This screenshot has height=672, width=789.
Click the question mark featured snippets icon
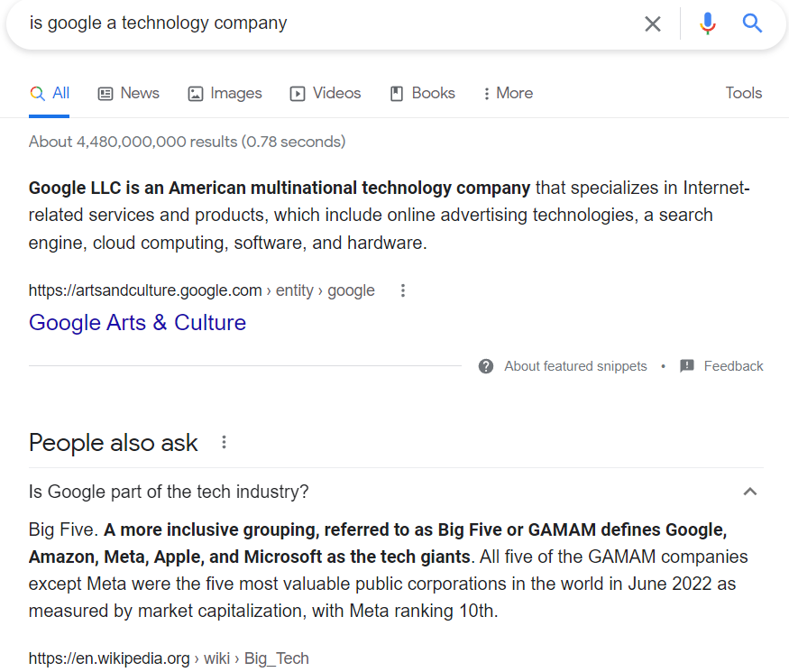coord(486,366)
